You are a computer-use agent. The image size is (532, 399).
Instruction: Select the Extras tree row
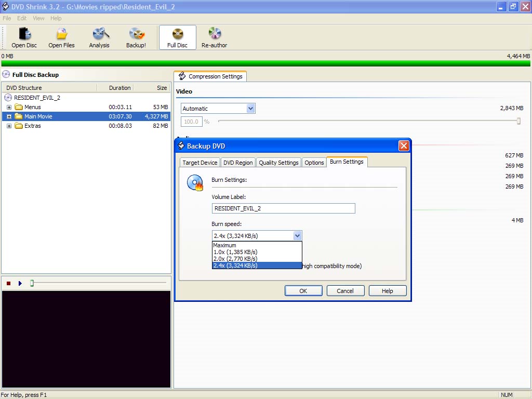(86, 126)
